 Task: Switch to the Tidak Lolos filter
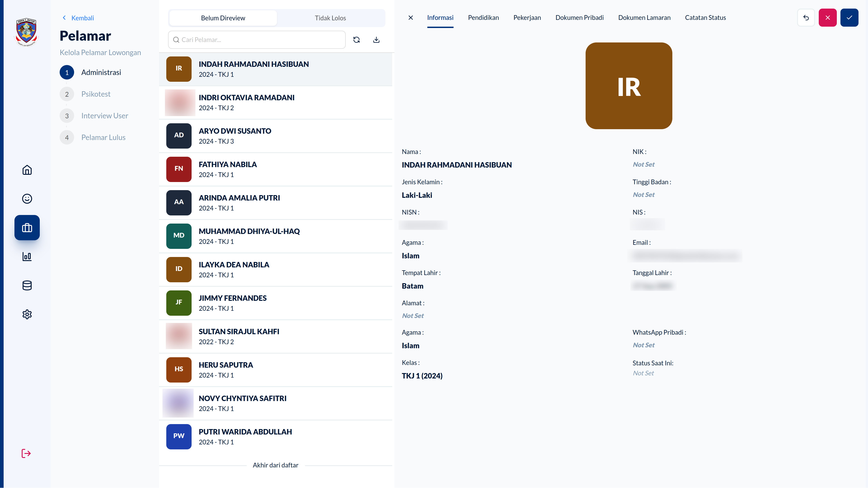point(330,18)
